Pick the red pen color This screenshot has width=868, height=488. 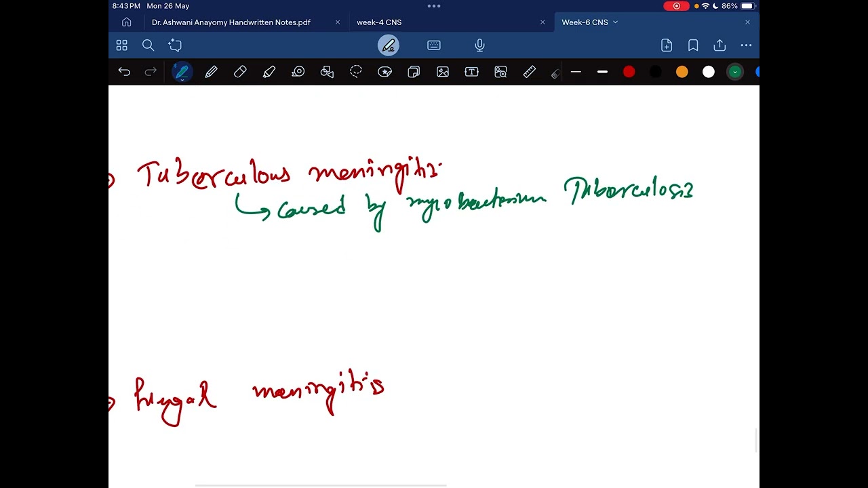click(x=629, y=72)
